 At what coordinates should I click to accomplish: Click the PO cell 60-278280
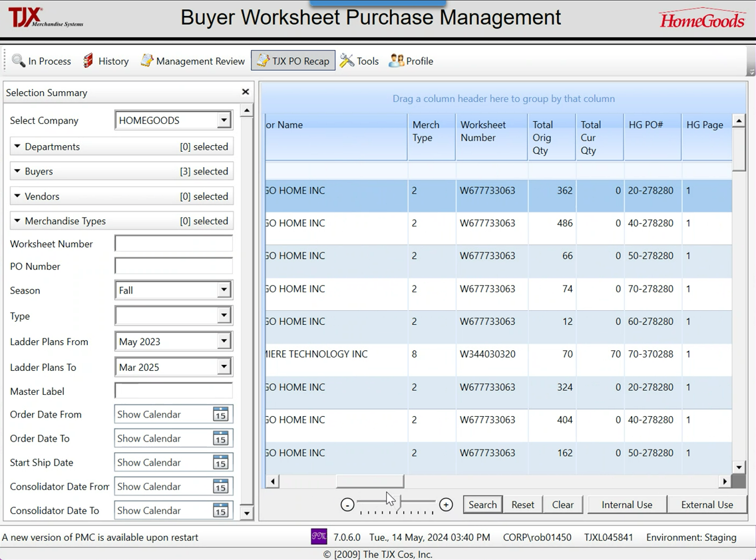[x=653, y=326]
